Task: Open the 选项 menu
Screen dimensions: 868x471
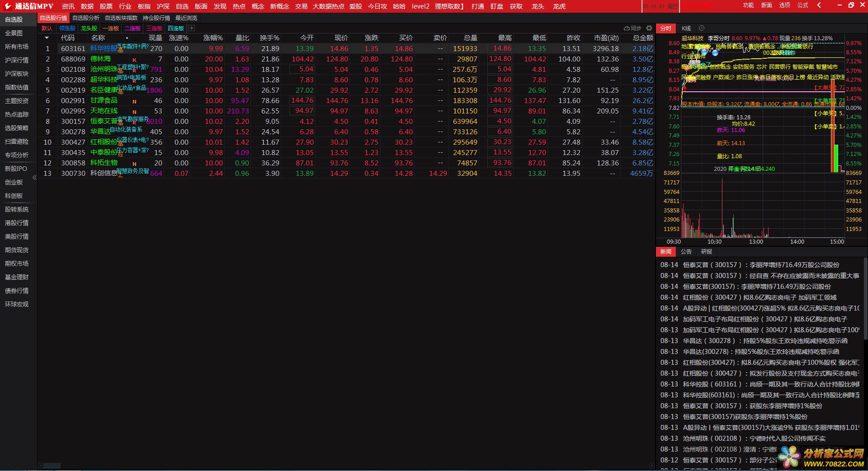Action: pyautogui.click(x=785, y=5)
